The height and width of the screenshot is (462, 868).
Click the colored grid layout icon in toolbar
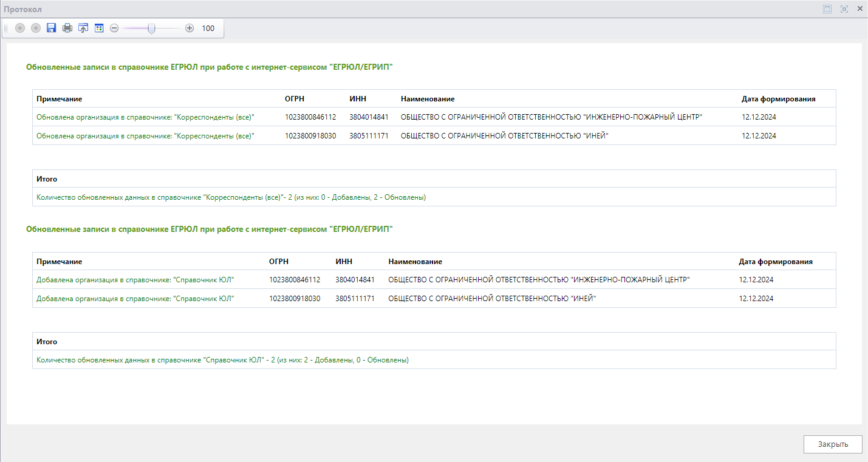point(99,28)
